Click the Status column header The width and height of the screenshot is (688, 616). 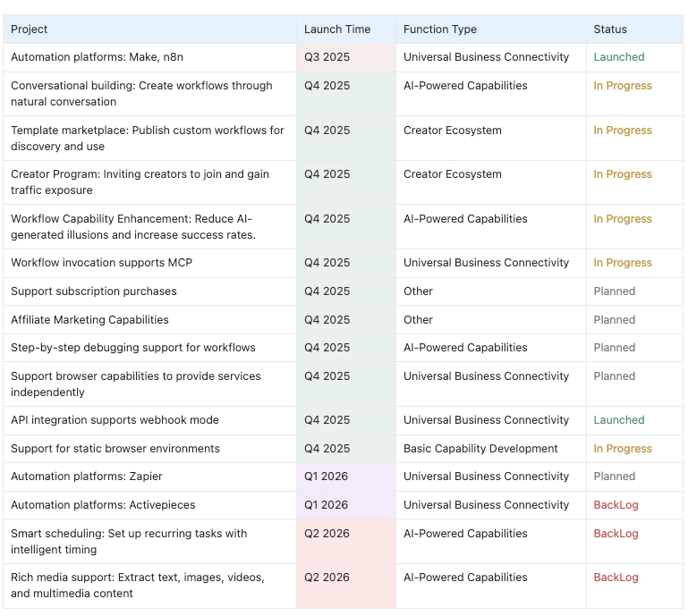point(610,30)
